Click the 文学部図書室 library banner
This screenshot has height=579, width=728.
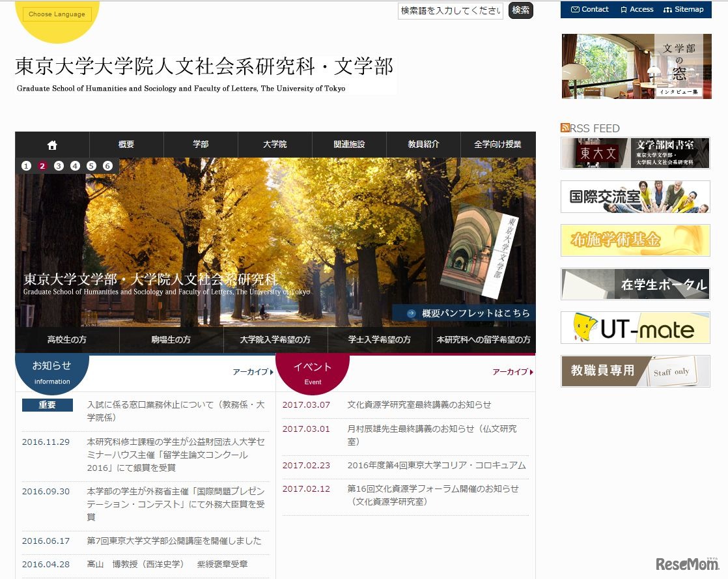tap(635, 153)
